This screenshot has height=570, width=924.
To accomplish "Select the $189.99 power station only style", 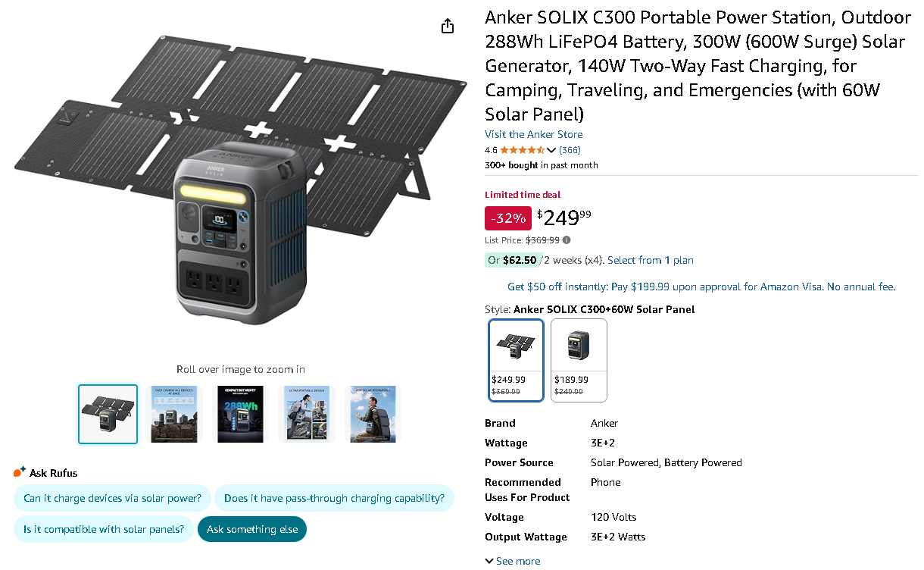I will [x=578, y=360].
